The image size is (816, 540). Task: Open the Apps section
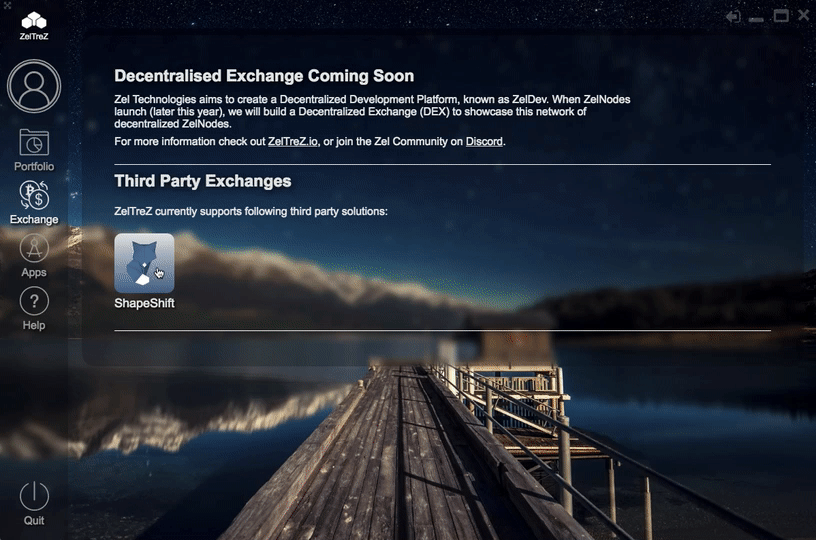(x=34, y=255)
